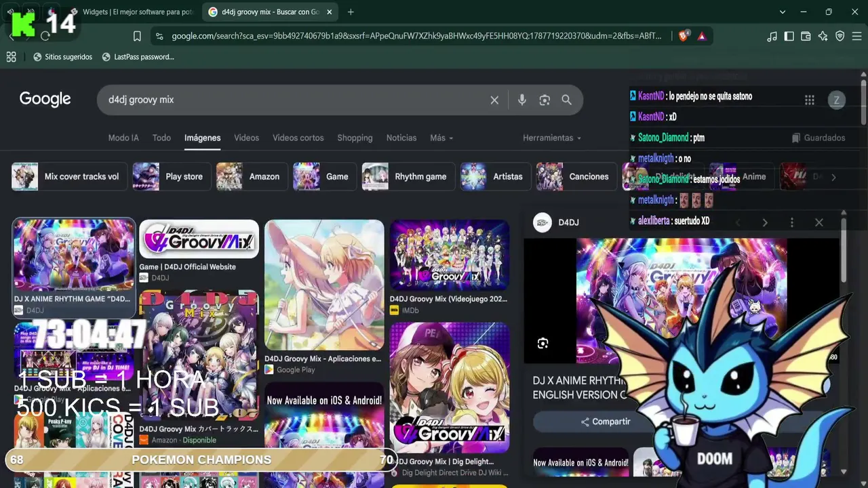Viewport: 868px width, 488px height.
Task: Start voice search with microphone
Action: pos(521,100)
